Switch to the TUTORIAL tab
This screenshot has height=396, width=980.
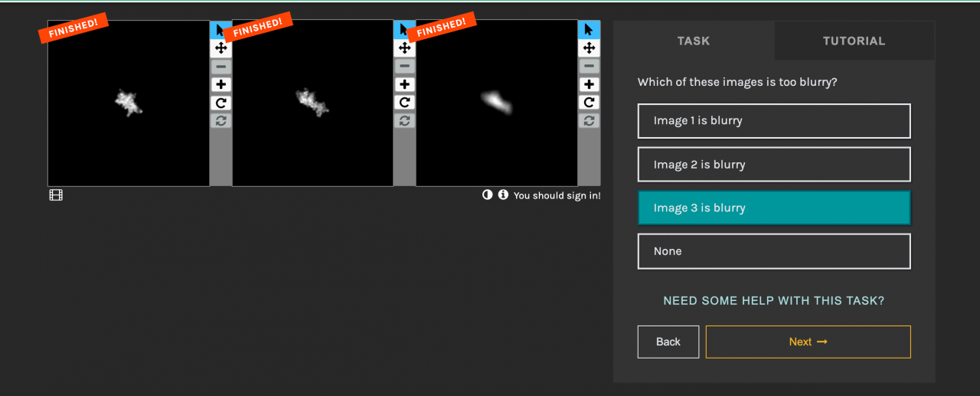[854, 41]
